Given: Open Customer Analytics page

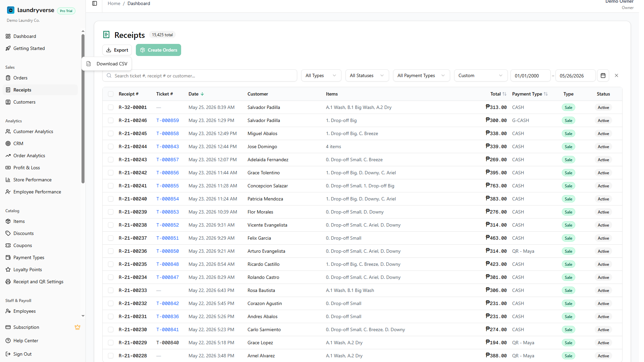Looking at the screenshot, I should coord(40,131).
